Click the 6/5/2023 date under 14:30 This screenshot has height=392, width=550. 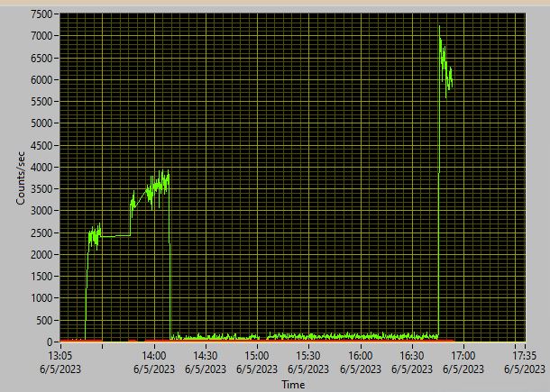[x=206, y=369]
